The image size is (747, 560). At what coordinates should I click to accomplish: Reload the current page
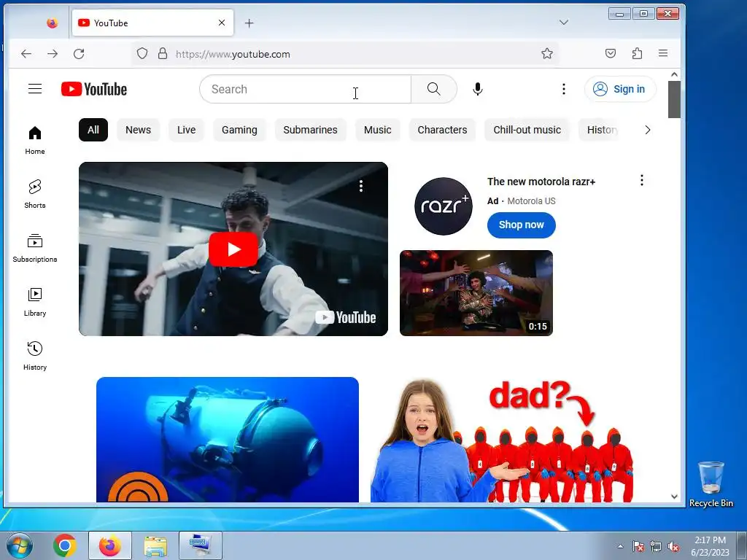[79, 54]
